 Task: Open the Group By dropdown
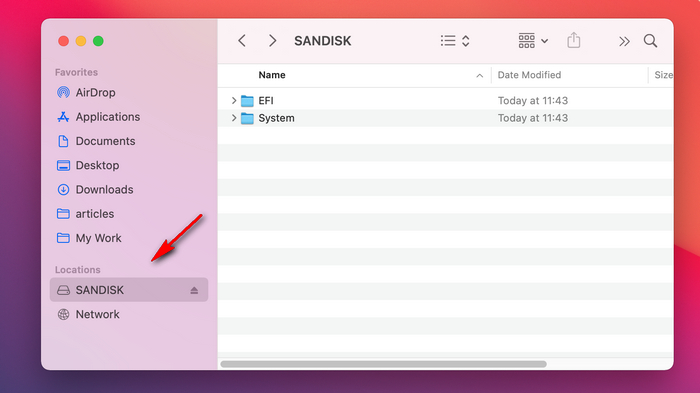click(x=533, y=41)
